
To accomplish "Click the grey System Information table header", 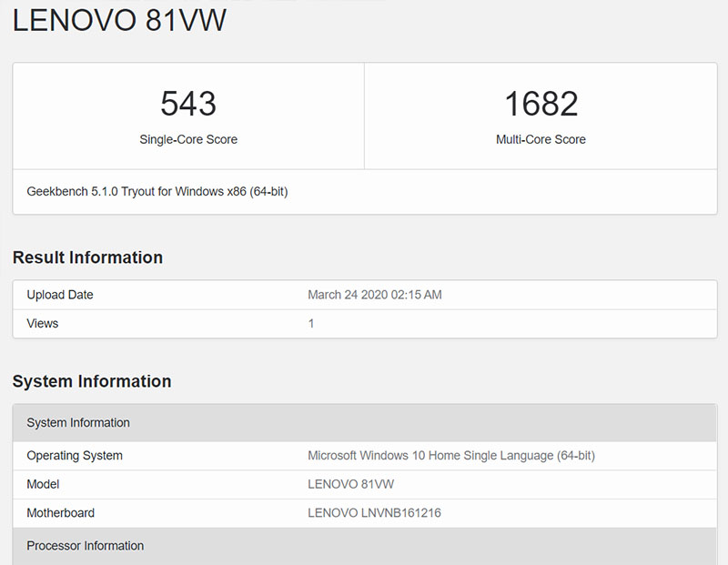I will click(x=365, y=422).
